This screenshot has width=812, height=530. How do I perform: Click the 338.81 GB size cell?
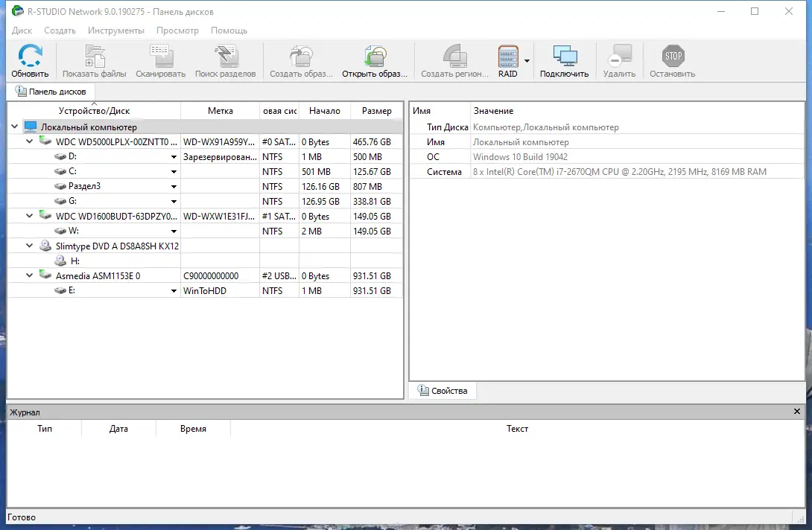click(x=376, y=201)
